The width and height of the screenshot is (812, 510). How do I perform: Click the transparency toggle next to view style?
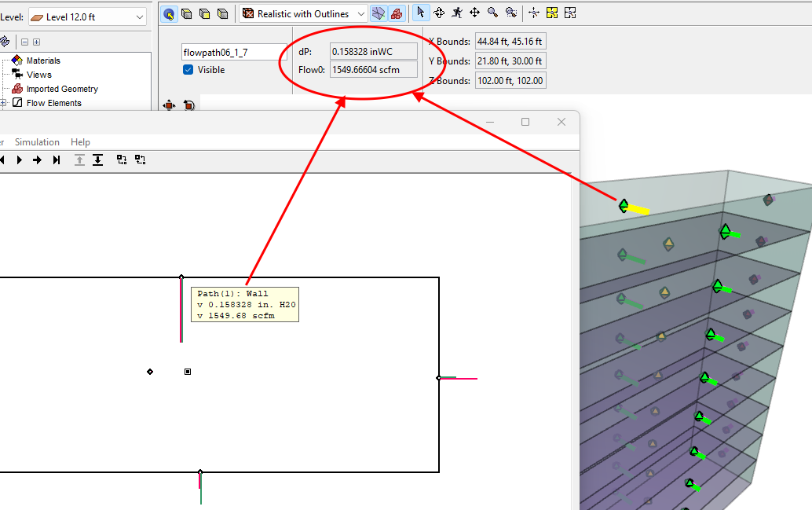(x=379, y=13)
